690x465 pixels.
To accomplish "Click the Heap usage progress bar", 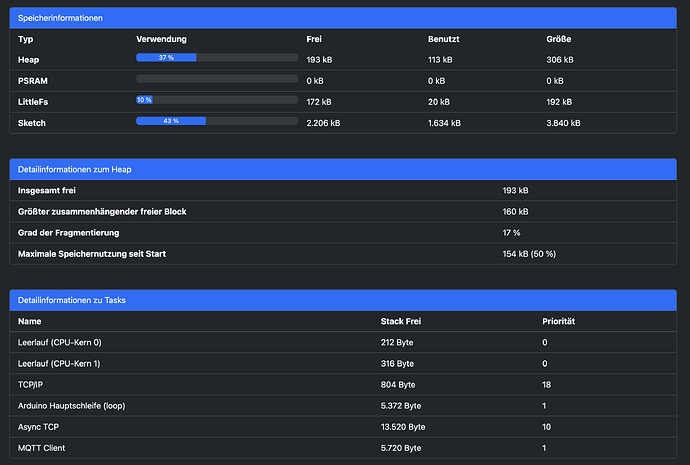I will (217, 58).
